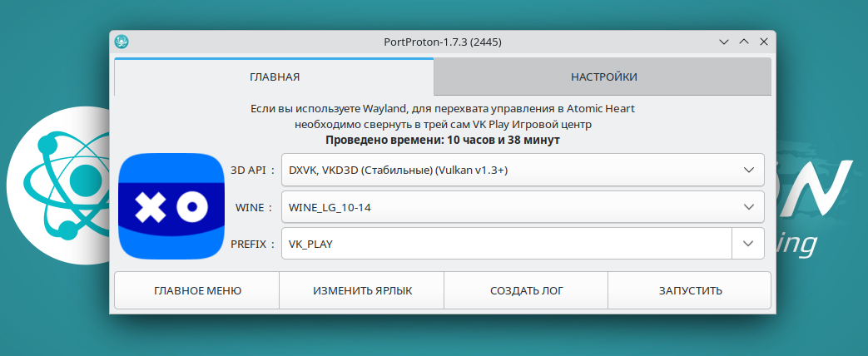
Task: Click the blue VK Play application icon
Action: [171, 205]
